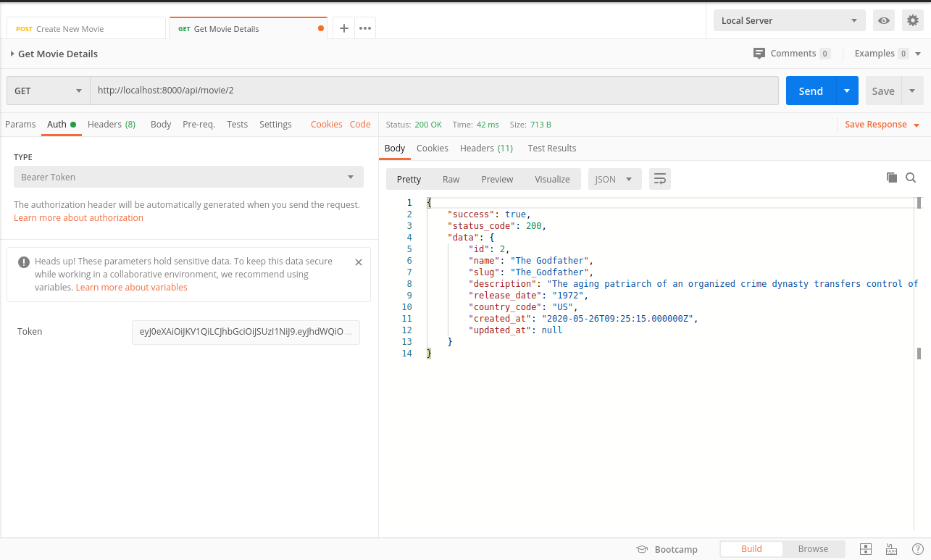Copy response body to clipboard
931x560 pixels.
[x=892, y=177]
